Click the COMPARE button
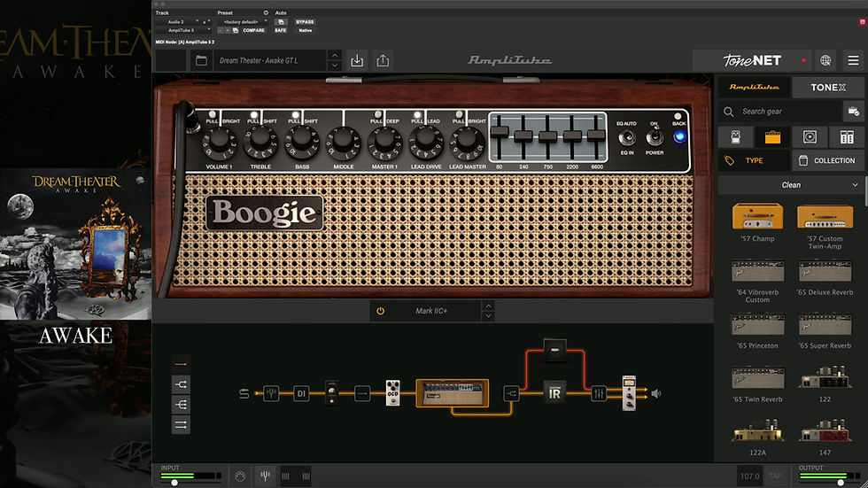868x488 pixels. (253, 30)
